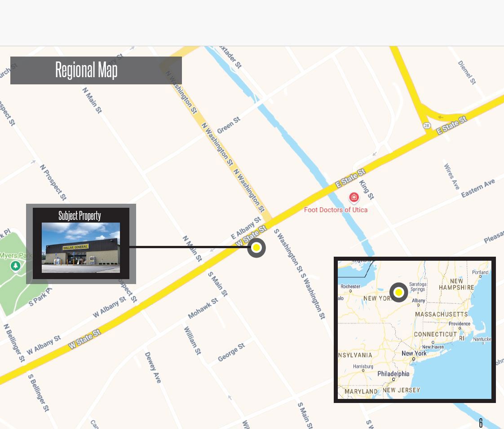
Task: Click the MARYLAND label in inset map
Action: tap(361, 391)
